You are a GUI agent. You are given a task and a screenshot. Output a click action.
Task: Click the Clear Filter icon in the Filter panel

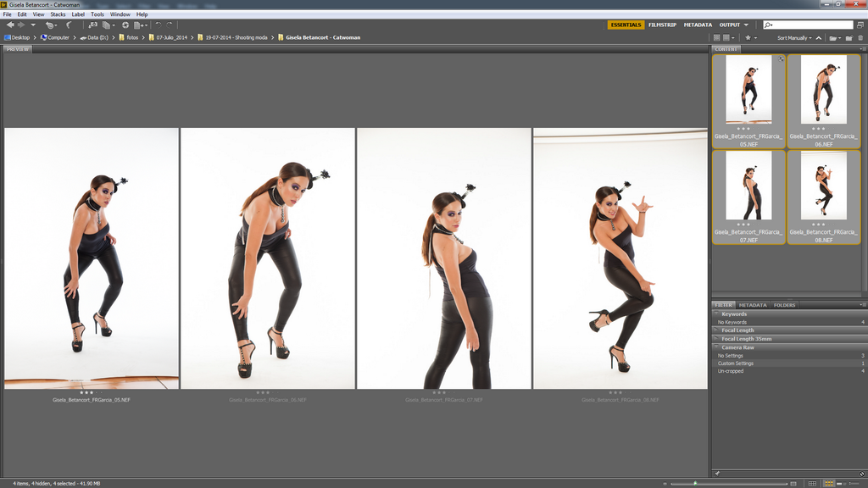(x=860, y=473)
